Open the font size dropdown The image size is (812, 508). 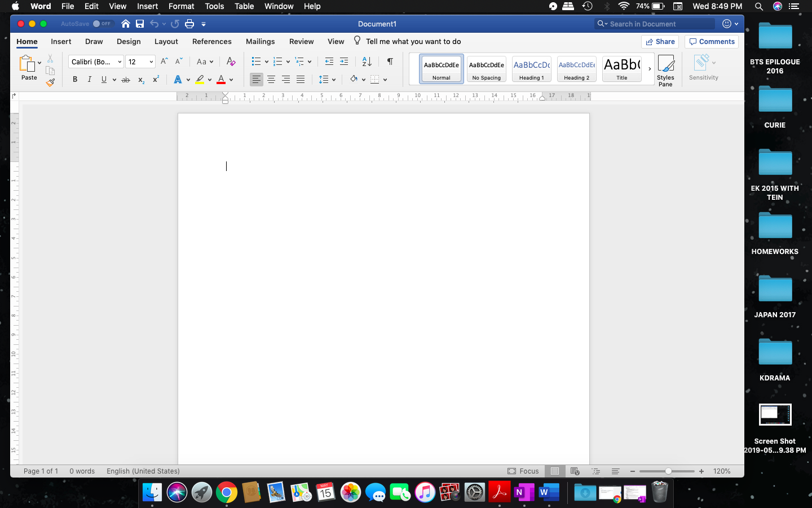click(x=151, y=62)
